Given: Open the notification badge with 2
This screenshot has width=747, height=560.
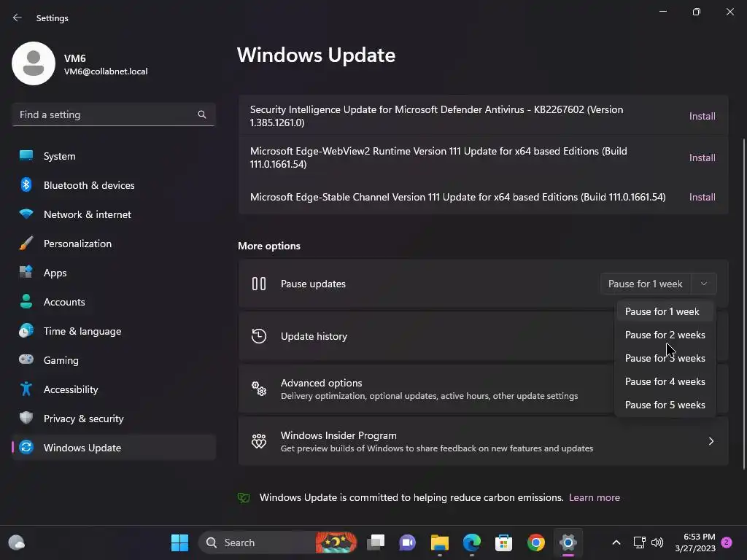Looking at the screenshot, I should pyautogui.click(x=727, y=542).
